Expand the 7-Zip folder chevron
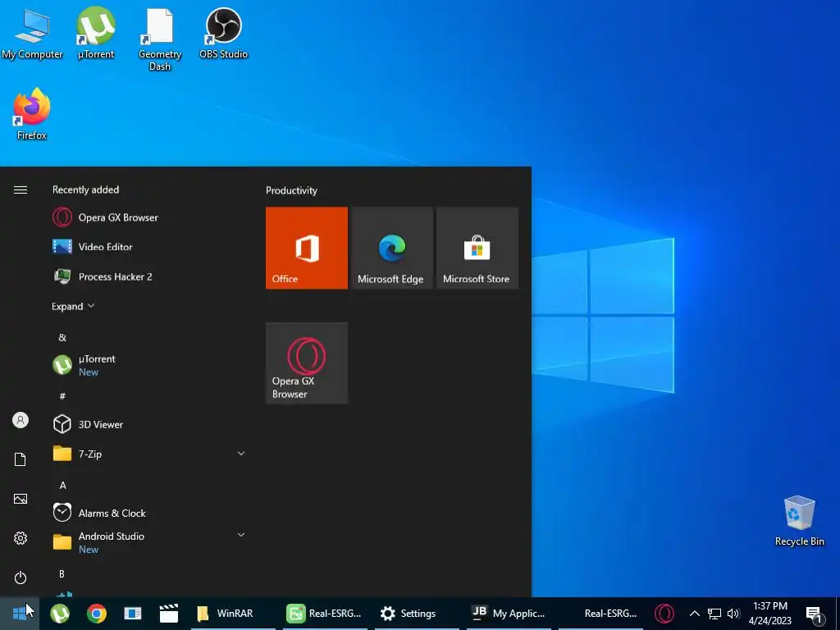Image resolution: width=840 pixels, height=630 pixels. click(241, 454)
